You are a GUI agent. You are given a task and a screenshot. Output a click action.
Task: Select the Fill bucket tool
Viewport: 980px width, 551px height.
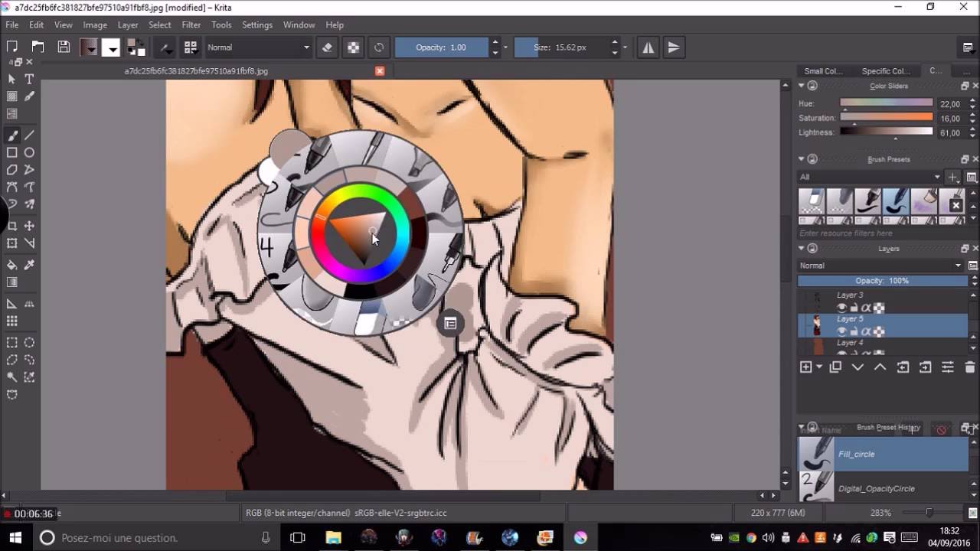(x=12, y=265)
